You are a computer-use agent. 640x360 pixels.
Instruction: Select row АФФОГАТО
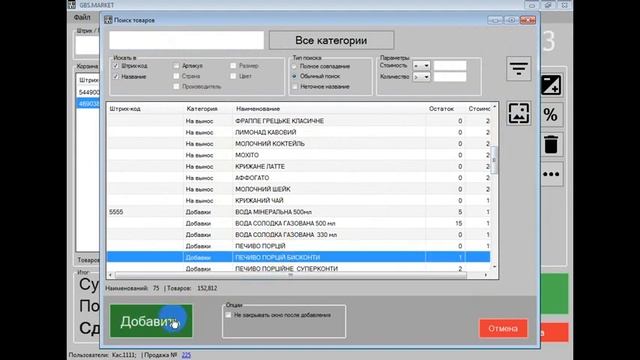(298, 178)
